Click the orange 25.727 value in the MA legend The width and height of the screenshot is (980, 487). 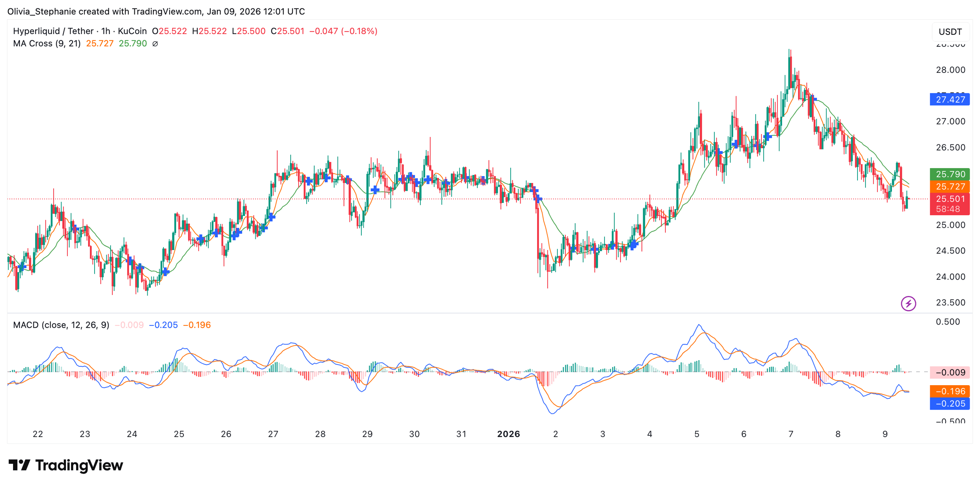100,43
